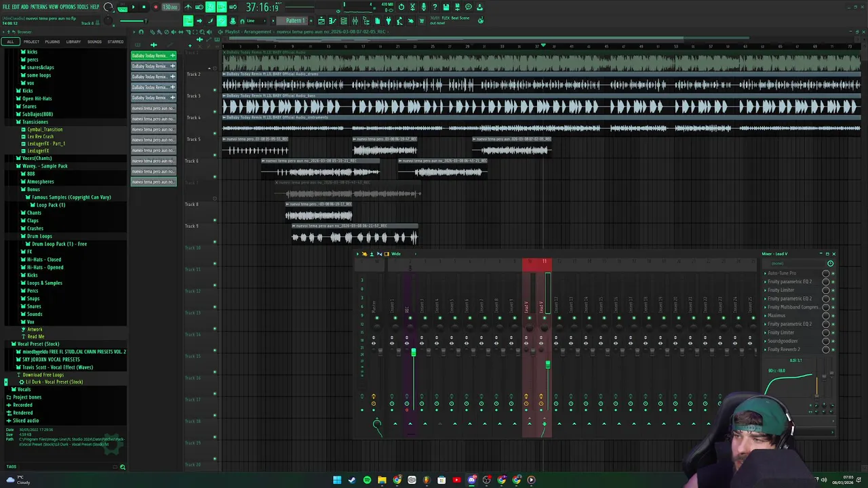This screenshot has height=488, width=868.
Task: Toggle the Maximus slot on/off LED
Action: click(x=833, y=315)
